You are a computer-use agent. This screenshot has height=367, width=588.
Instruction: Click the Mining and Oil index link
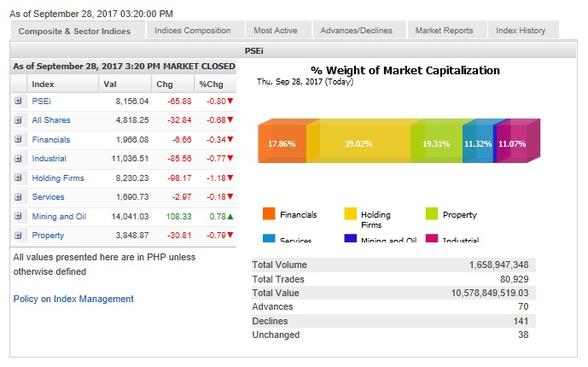click(x=59, y=216)
